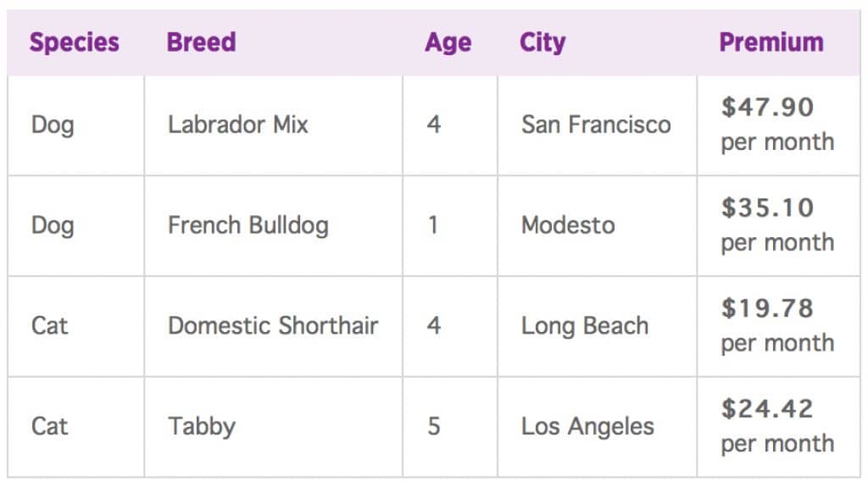Screen dimensions: 868x482
Task: Select the $47.90 premium amount
Action: pyautogui.click(x=767, y=108)
